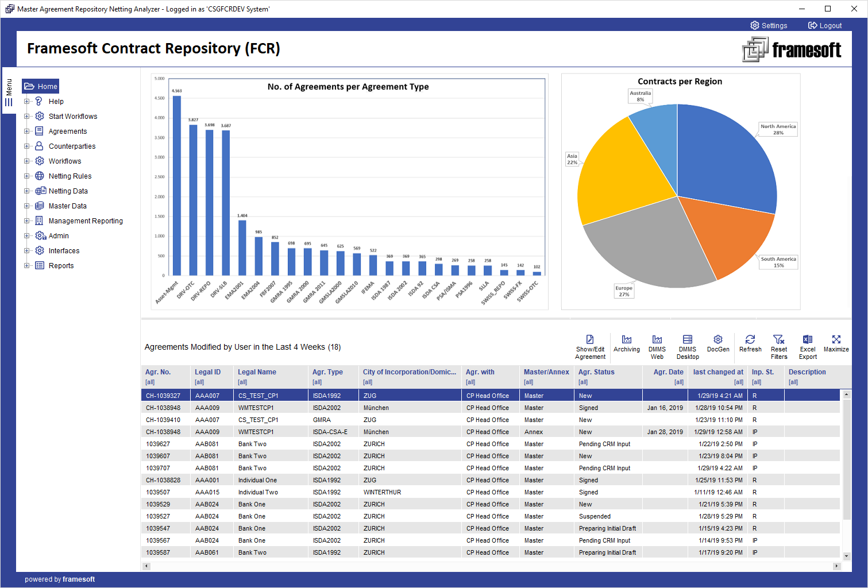Click the Help question-mark icon
This screenshot has height=588, width=868.
point(39,101)
